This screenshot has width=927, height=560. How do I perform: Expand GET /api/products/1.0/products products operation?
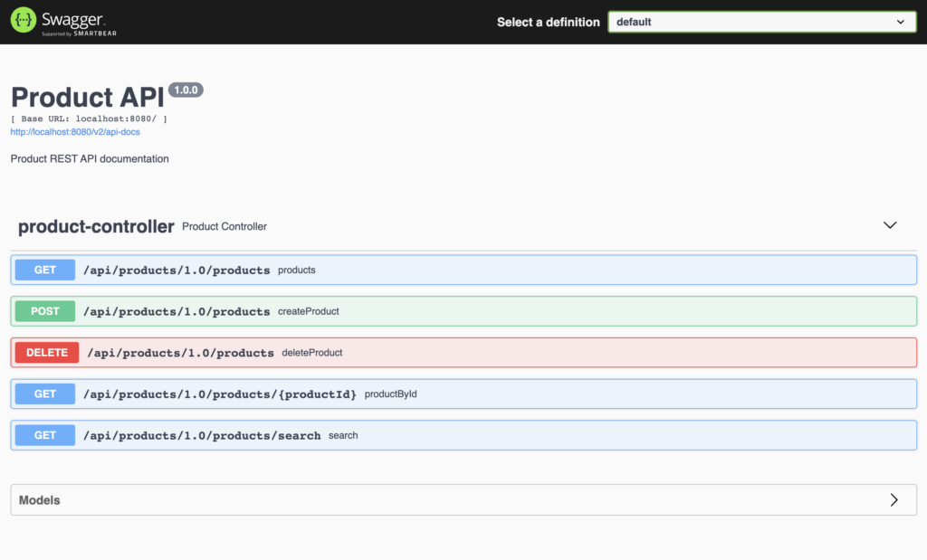pyautogui.click(x=463, y=270)
